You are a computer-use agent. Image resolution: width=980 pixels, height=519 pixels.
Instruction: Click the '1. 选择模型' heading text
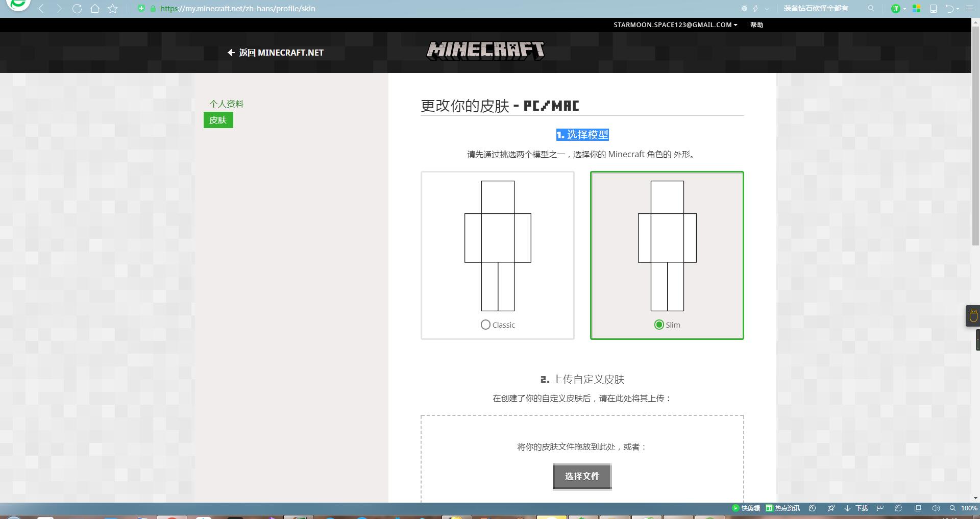(x=582, y=135)
